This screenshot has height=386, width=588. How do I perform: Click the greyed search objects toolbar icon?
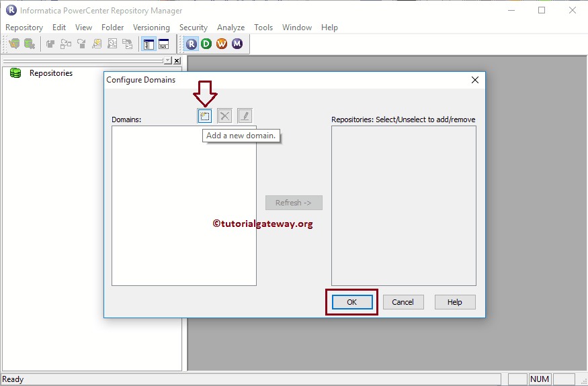coord(97,44)
